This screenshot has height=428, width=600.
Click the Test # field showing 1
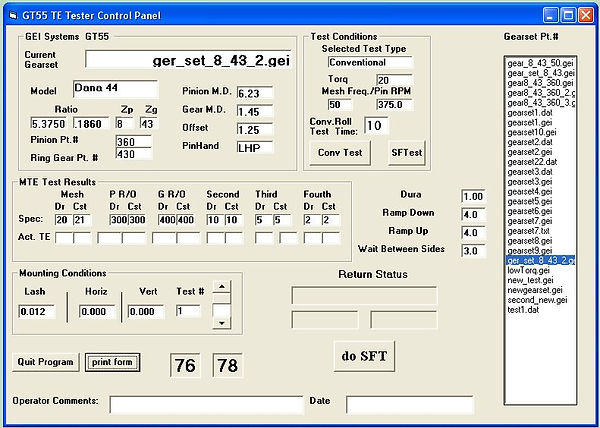pos(188,311)
